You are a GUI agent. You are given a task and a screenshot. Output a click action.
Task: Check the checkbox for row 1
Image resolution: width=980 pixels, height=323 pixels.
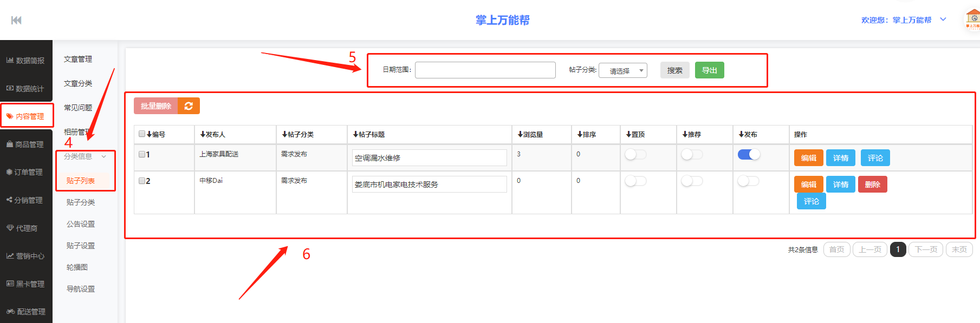point(142,154)
